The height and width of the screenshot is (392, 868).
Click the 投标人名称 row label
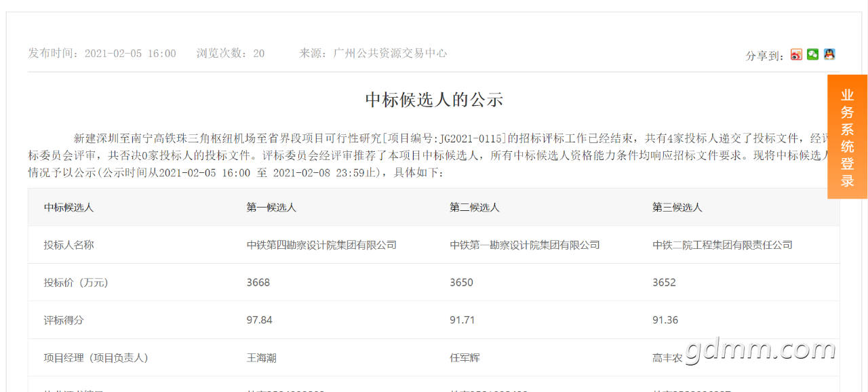68,245
